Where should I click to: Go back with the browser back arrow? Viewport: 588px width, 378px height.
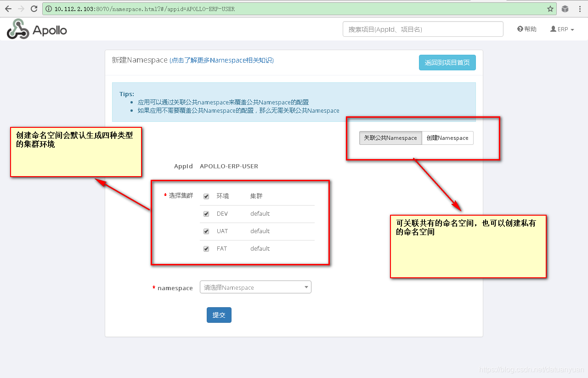coord(8,9)
